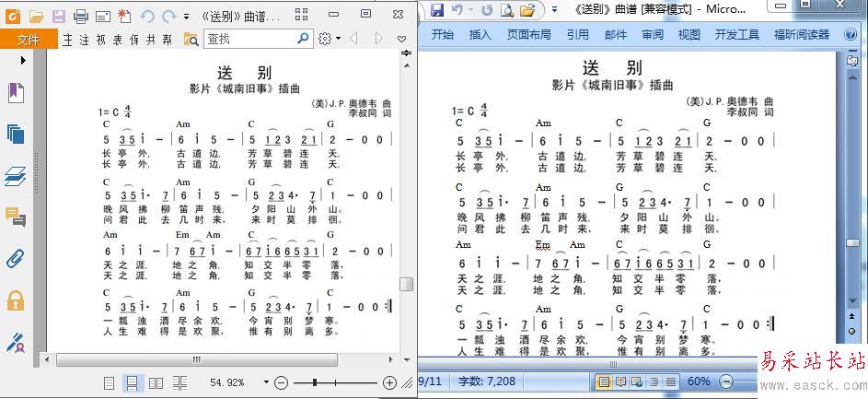
Task: Undo in Word quick access toolbar
Action: click(x=457, y=9)
